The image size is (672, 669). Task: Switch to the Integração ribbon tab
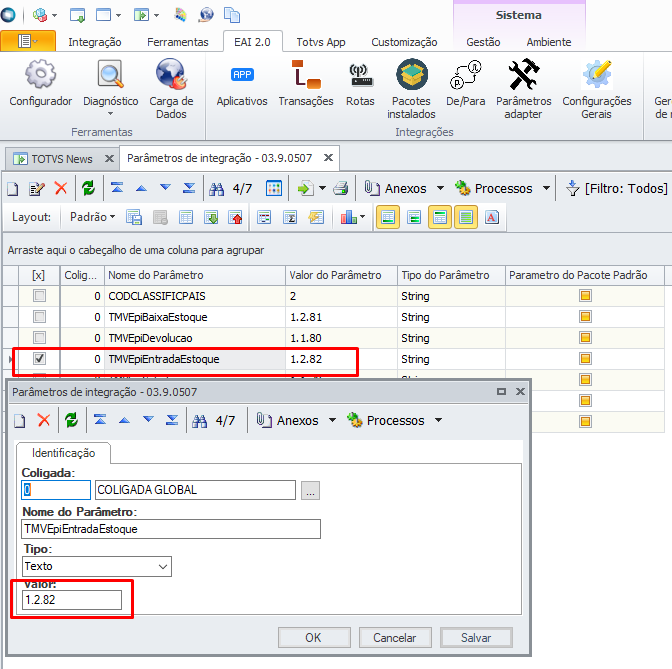[95, 42]
